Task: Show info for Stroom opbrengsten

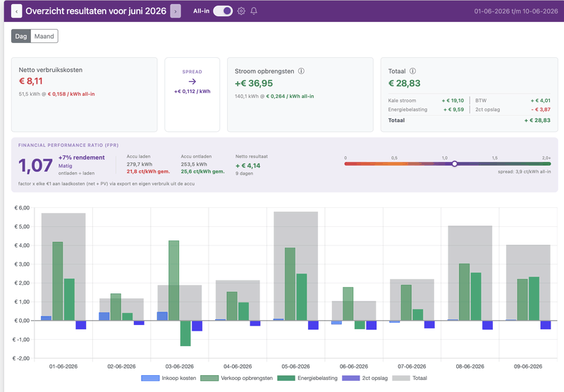Action: tap(302, 71)
